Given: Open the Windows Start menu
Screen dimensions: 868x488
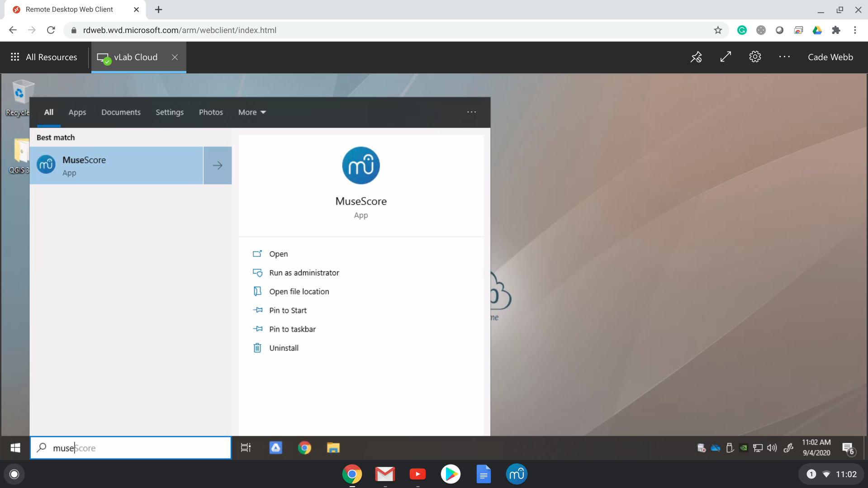Looking at the screenshot, I should coord(15,448).
